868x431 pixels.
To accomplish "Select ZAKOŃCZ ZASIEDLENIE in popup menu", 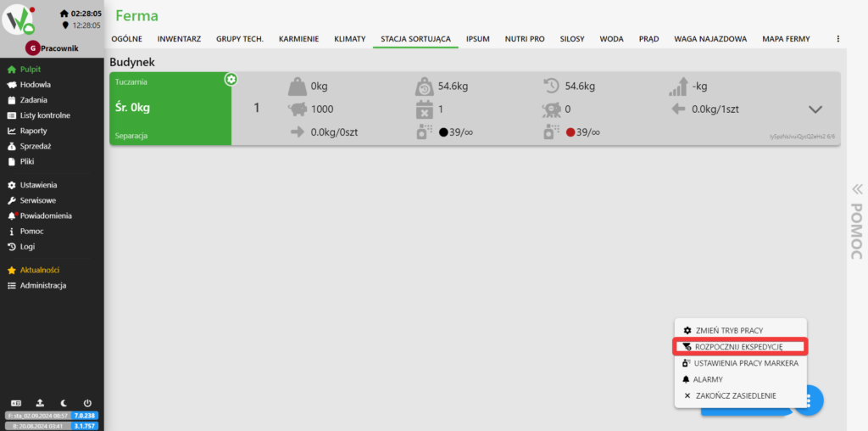I will (x=734, y=395).
